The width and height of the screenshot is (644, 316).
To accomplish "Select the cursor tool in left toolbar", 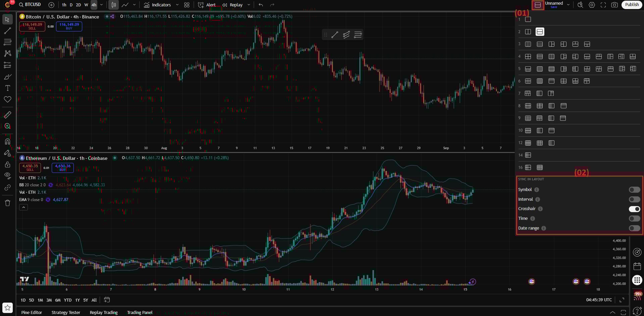I will pos(7,19).
